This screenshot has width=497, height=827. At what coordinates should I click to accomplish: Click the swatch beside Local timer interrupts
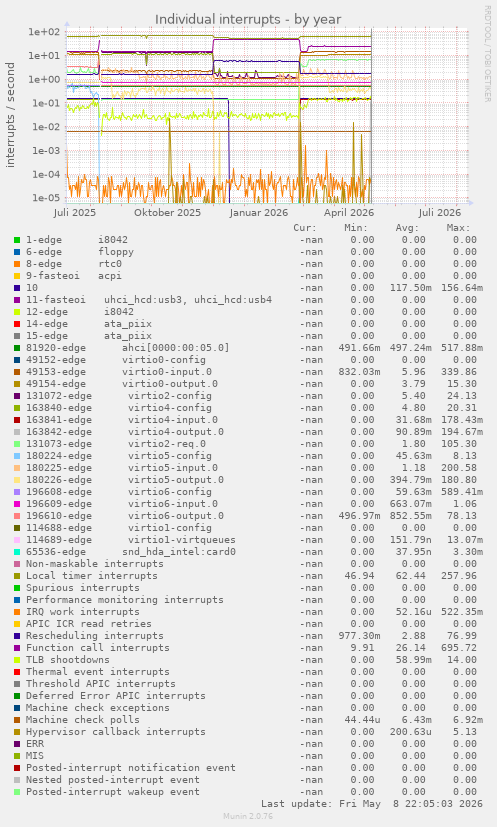pos(17,576)
